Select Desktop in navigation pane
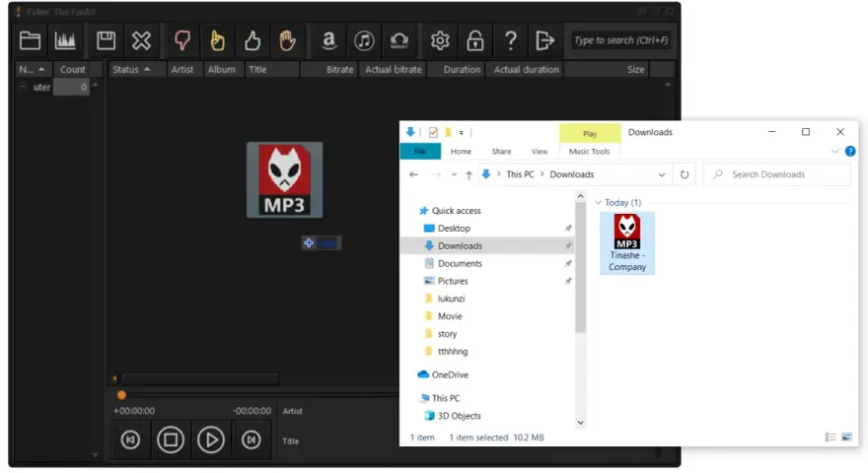Image resolution: width=868 pixels, height=473 pixels. (454, 229)
